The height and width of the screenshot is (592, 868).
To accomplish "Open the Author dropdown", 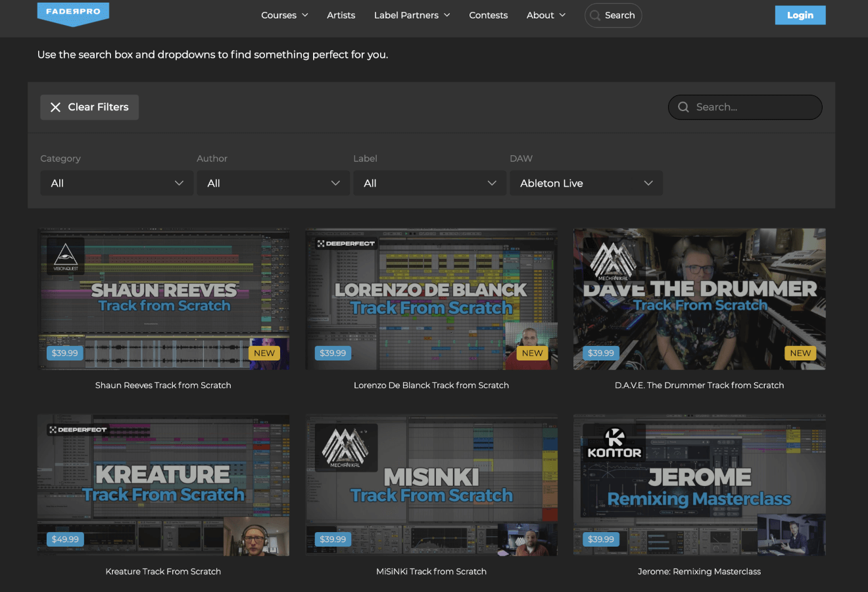I will pos(274,183).
